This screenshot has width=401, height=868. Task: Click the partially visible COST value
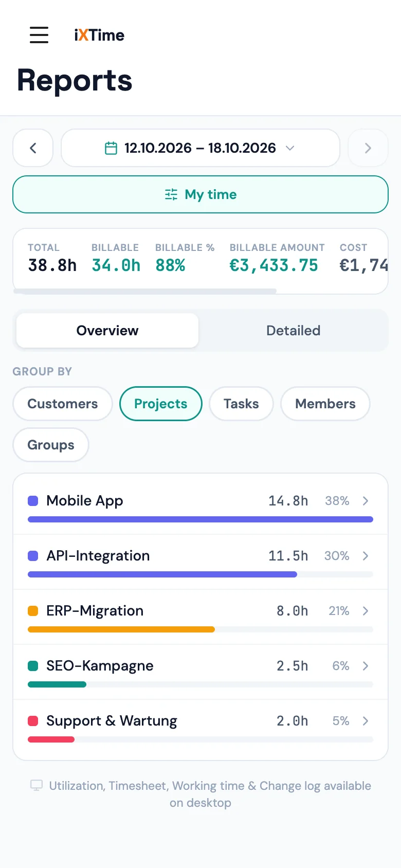pyautogui.click(x=363, y=265)
